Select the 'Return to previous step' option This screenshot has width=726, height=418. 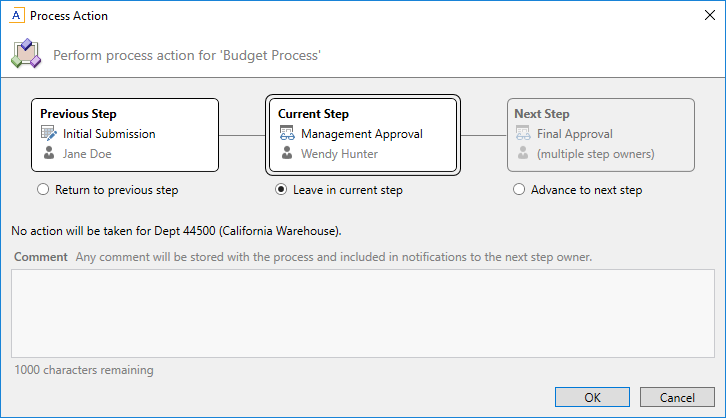click(x=42, y=190)
